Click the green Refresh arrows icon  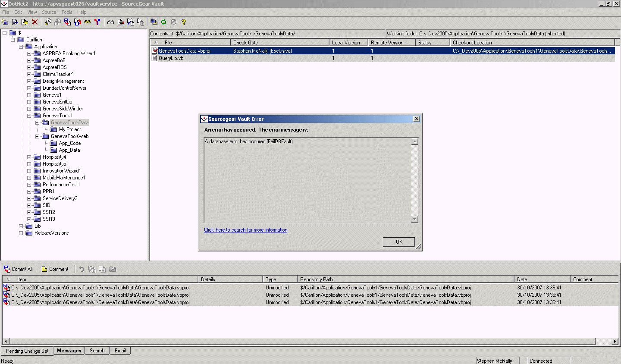pyautogui.click(x=164, y=22)
